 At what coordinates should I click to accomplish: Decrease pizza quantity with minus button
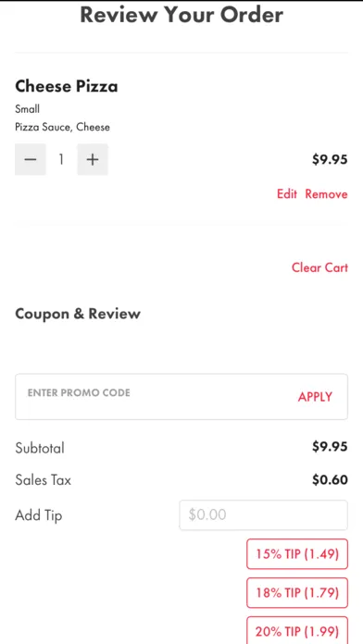[x=31, y=159]
